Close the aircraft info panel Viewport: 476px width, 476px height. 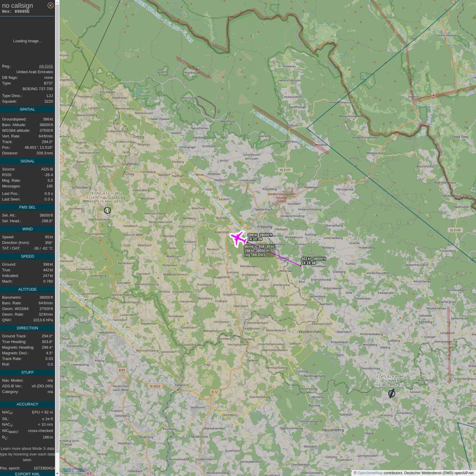[x=50, y=5]
